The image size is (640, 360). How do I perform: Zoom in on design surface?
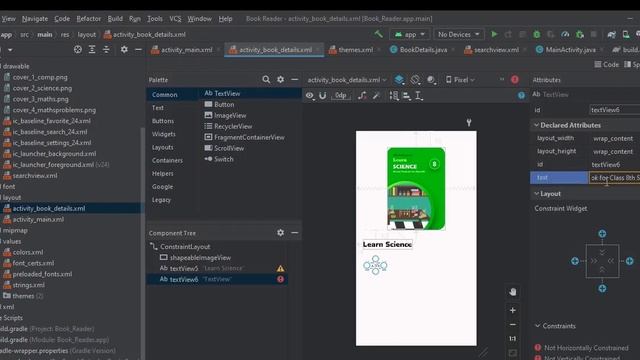click(513, 310)
